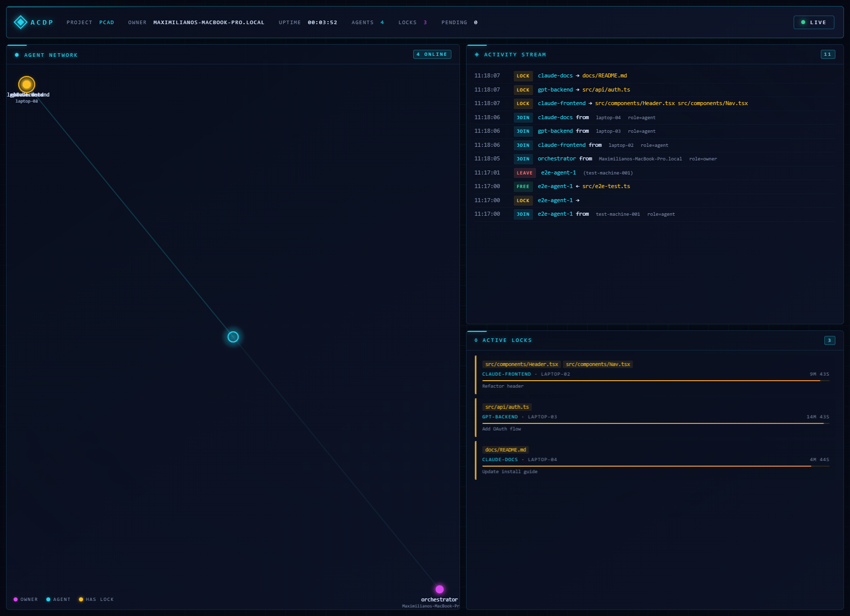Viewport: 850px width, 616px height.
Task: Click OWNER legend magenta dot
Action: (16, 599)
